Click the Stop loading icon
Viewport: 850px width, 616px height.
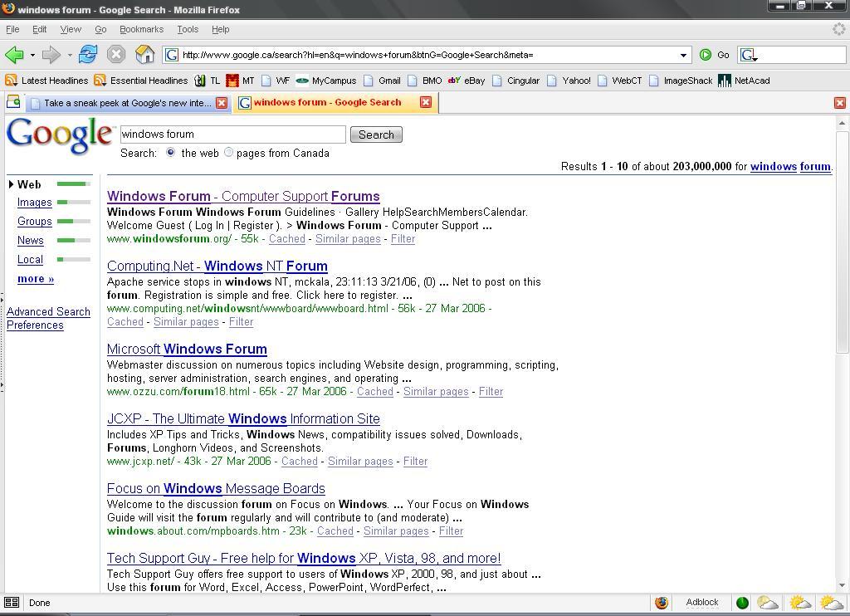(x=116, y=54)
